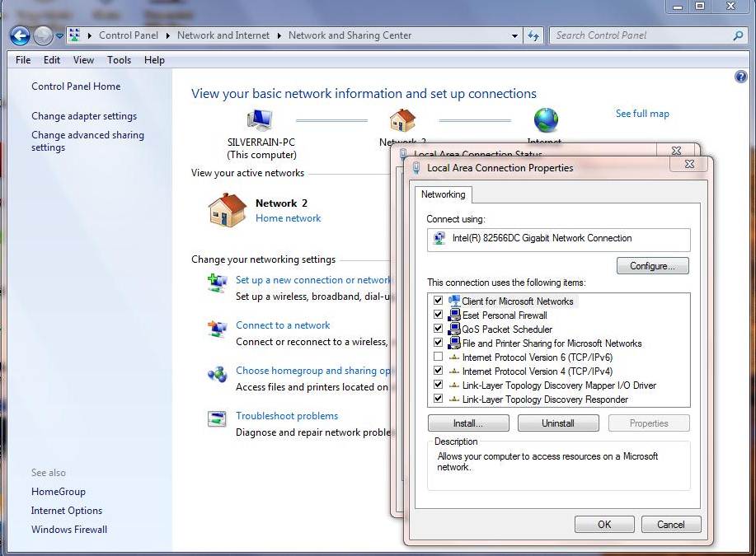Click the house network icon in the map
This screenshot has width=756, height=556.
point(402,120)
